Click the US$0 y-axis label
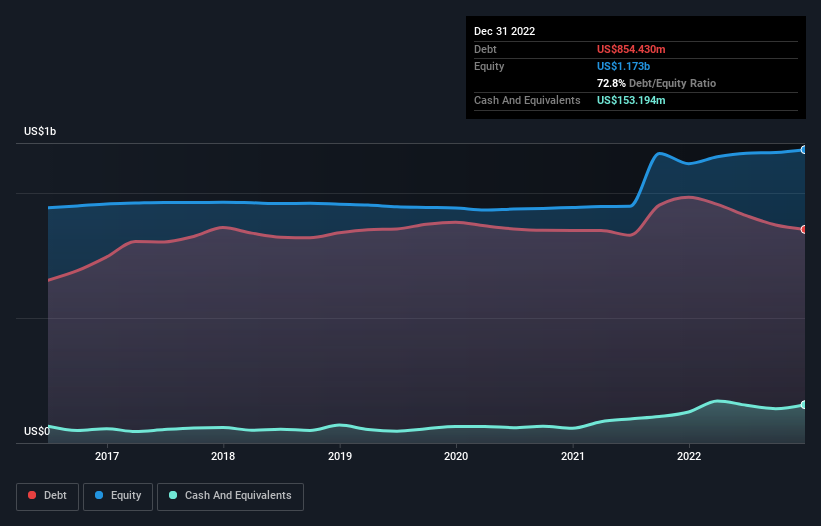Viewport: 821px width, 526px height. 37,432
